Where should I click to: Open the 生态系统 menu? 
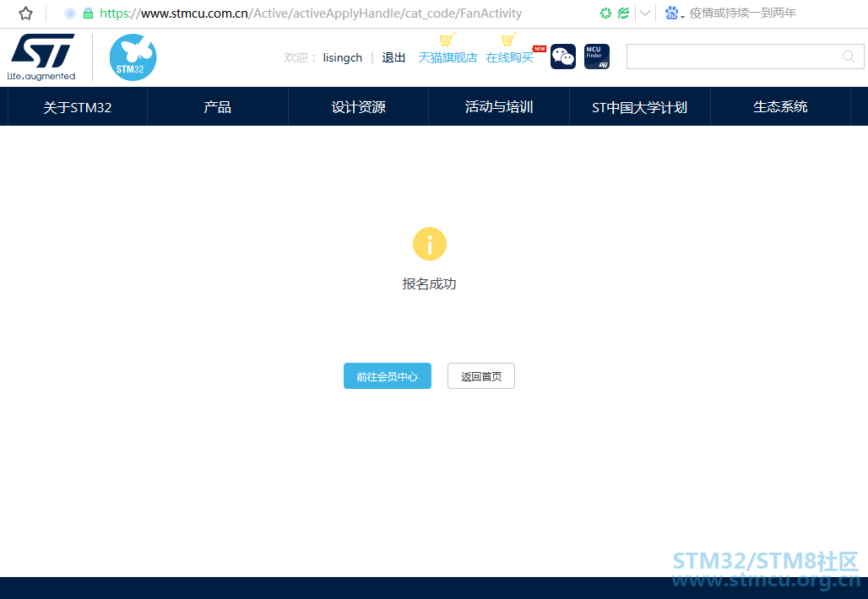pos(780,107)
